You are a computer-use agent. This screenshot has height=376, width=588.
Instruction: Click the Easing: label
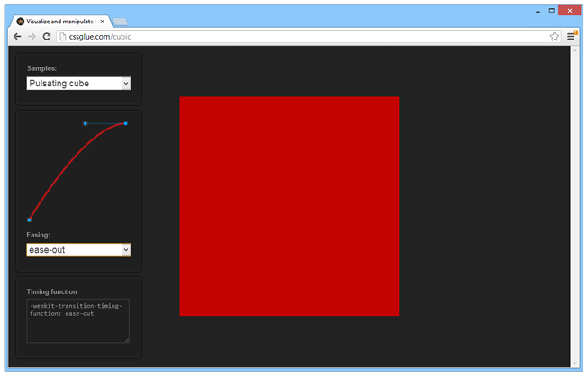coord(38,235)
